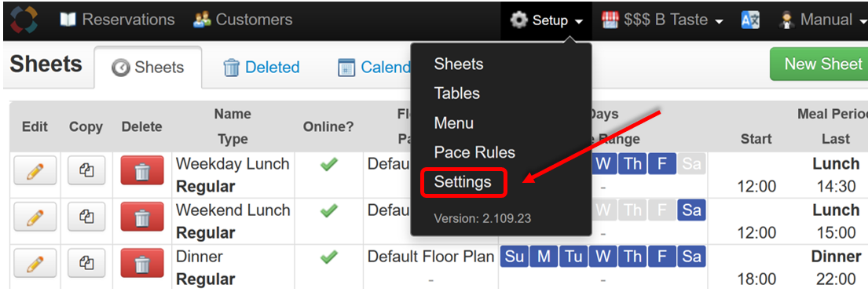Copy the Dinner sheet
Image resolution: width=868 pixels, height=292 pixels.
(86, 263)
